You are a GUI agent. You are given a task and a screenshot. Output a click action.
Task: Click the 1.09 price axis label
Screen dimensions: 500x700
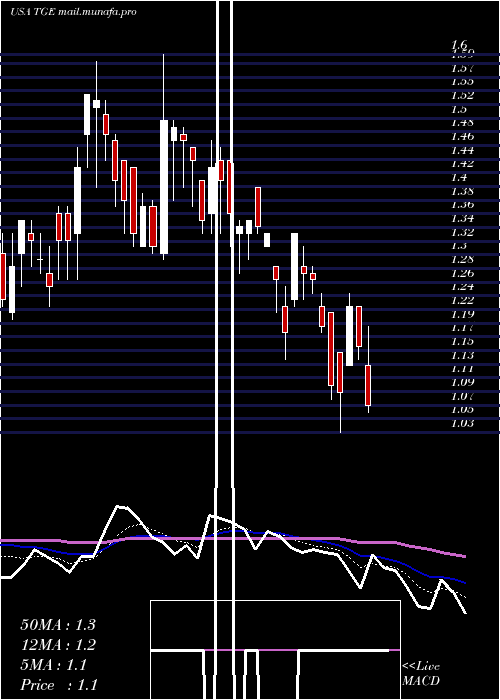coord(462,383)
